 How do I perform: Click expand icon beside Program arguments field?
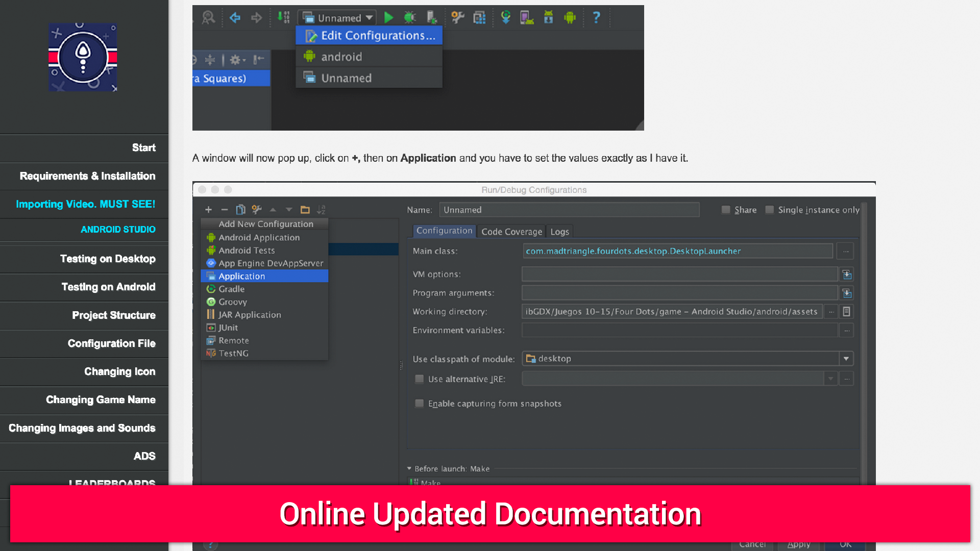pos(847,293)
